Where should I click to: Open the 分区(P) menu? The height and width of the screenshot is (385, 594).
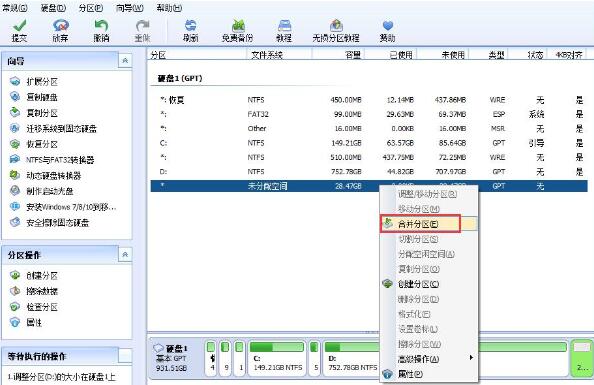coord(91,8)
